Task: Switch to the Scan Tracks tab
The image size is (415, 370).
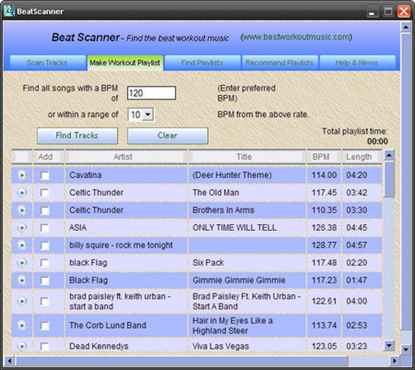Action: pos(47,63)
